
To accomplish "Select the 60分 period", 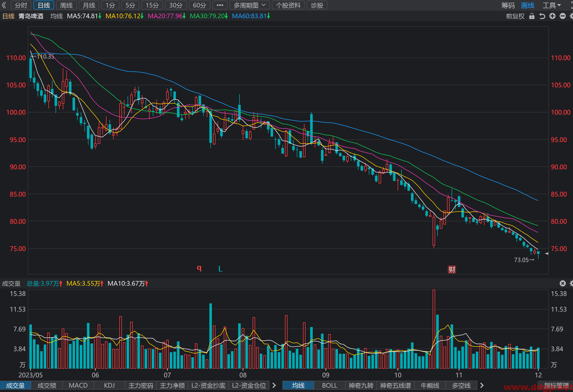I will point(200,5).
